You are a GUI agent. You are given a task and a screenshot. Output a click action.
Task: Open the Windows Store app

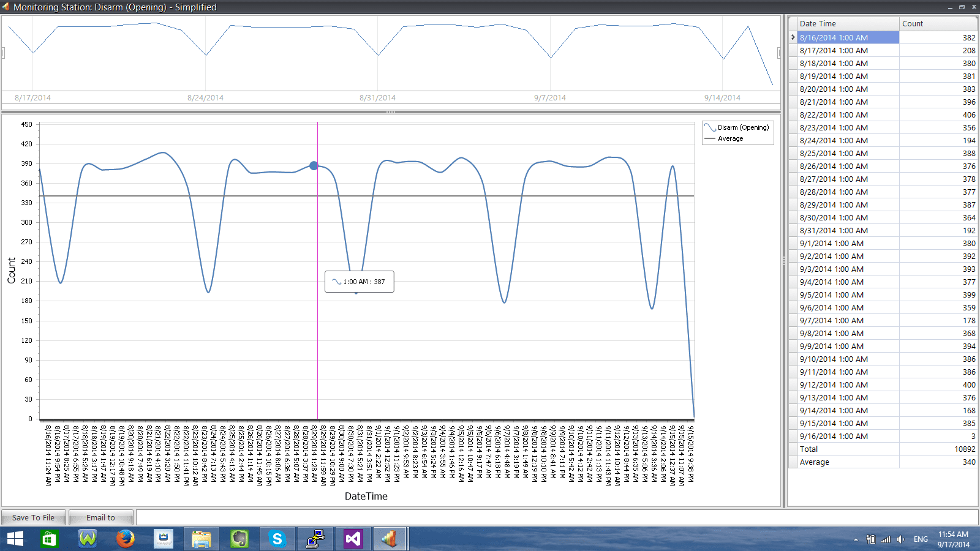(48, 539)
